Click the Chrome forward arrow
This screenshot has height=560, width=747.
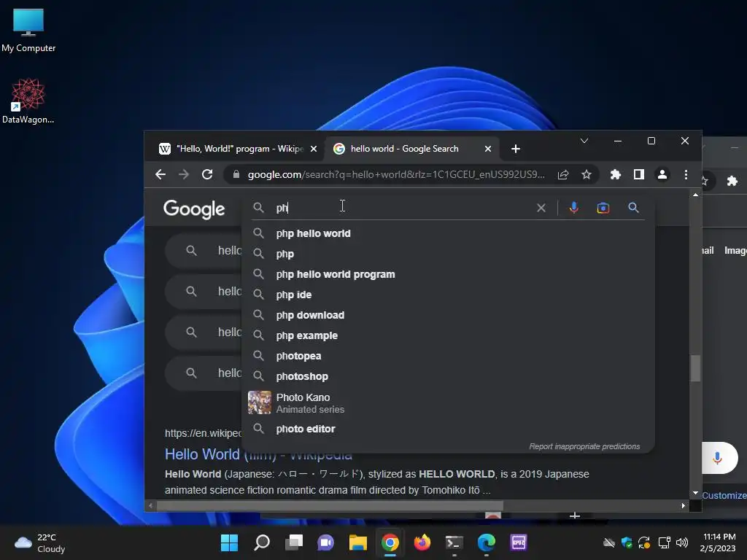pos(183,174)
